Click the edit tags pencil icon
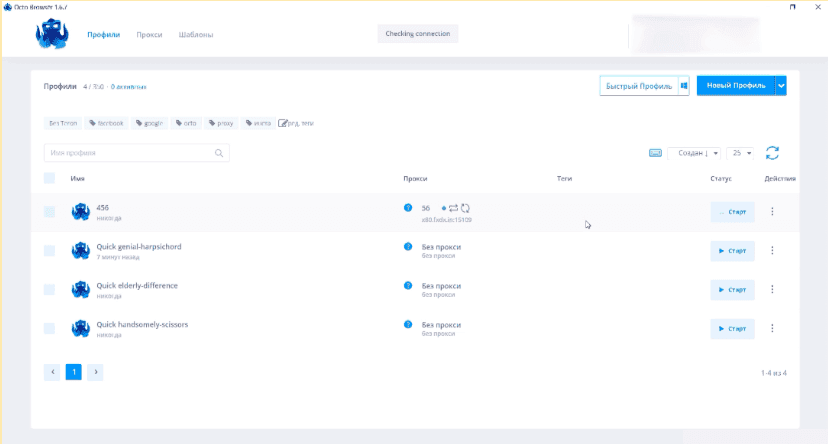The width and height of the screenshot is (828, 444). [283, 123]
